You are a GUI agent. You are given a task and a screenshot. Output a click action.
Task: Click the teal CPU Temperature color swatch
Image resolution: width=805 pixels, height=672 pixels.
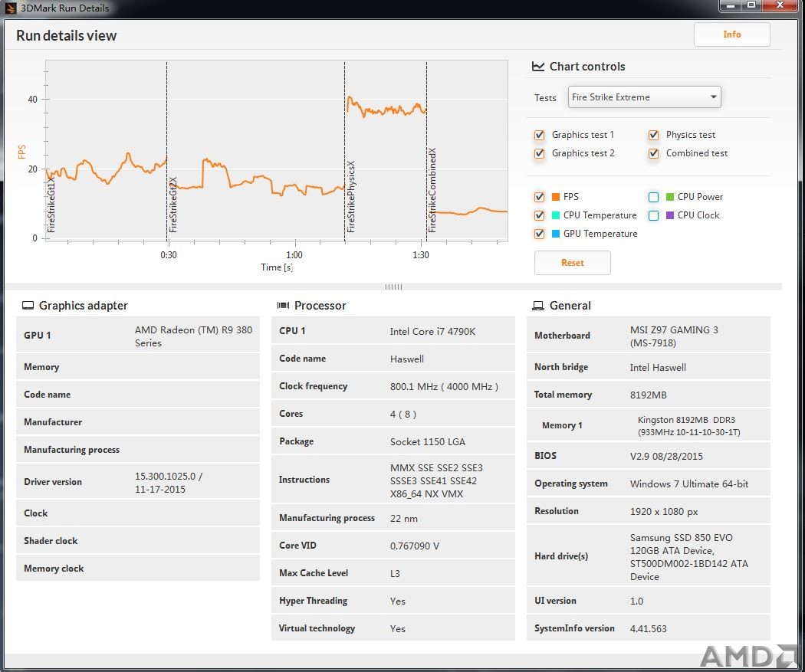pyautogui.click(x=556, y=215)
